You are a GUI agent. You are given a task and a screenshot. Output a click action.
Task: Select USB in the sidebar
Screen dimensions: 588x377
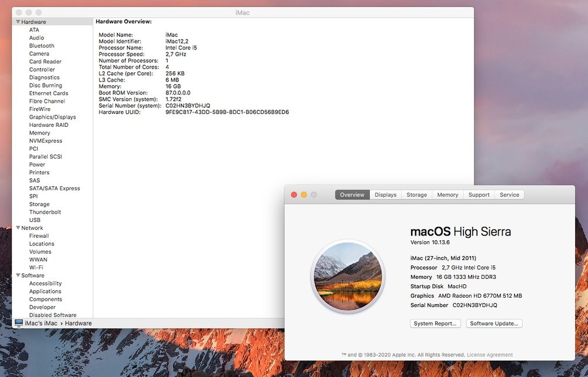[x=35, y=220]
